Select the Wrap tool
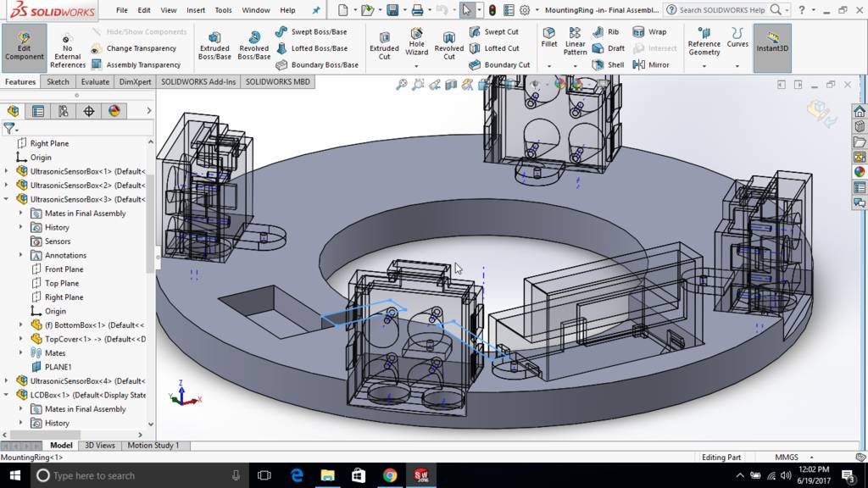 (650, 32)
